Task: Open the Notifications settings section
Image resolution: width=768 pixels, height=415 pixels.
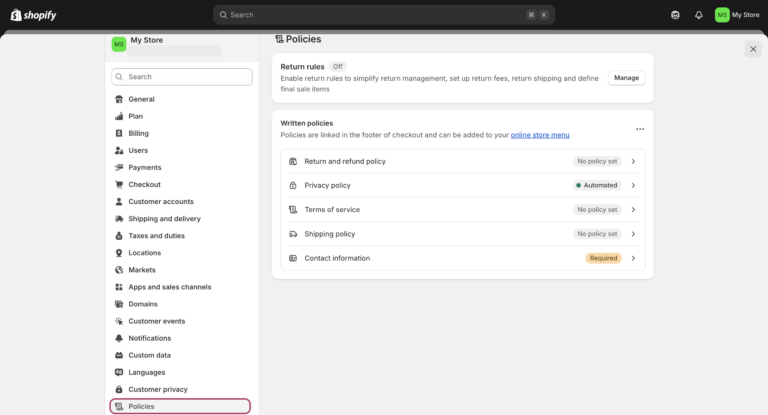Action: (149, 338)
